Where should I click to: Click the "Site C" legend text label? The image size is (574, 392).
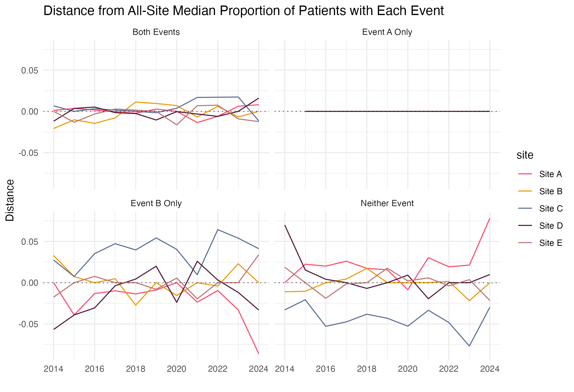(x=551, y=209)
